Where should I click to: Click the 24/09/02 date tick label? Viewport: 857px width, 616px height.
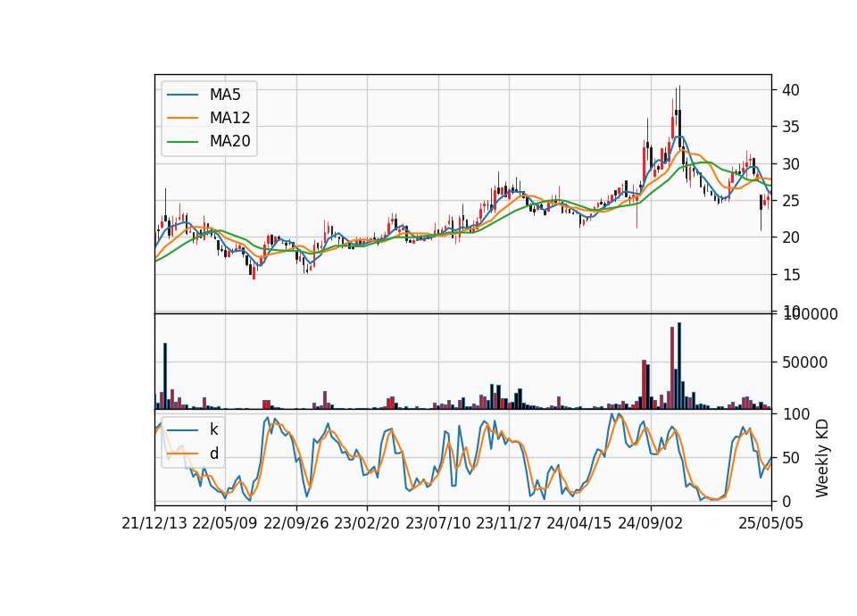(651, 523)
